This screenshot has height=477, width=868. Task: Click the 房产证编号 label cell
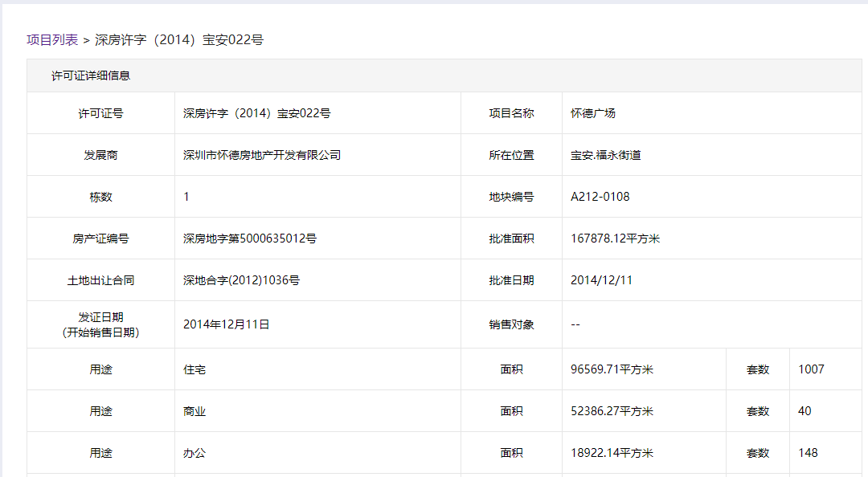(100, 238)
